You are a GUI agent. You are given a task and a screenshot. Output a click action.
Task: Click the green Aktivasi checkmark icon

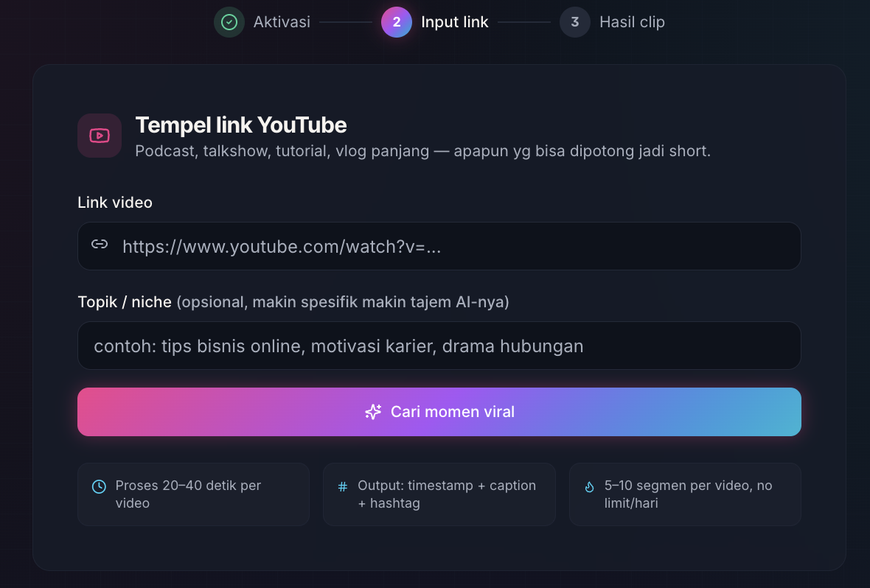click(229, 22)
